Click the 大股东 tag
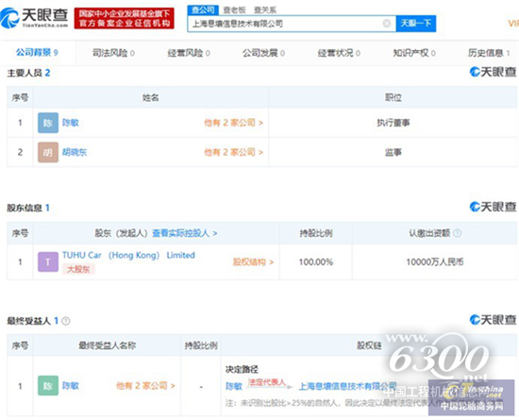The image size is (519, 420). [78, 269]
